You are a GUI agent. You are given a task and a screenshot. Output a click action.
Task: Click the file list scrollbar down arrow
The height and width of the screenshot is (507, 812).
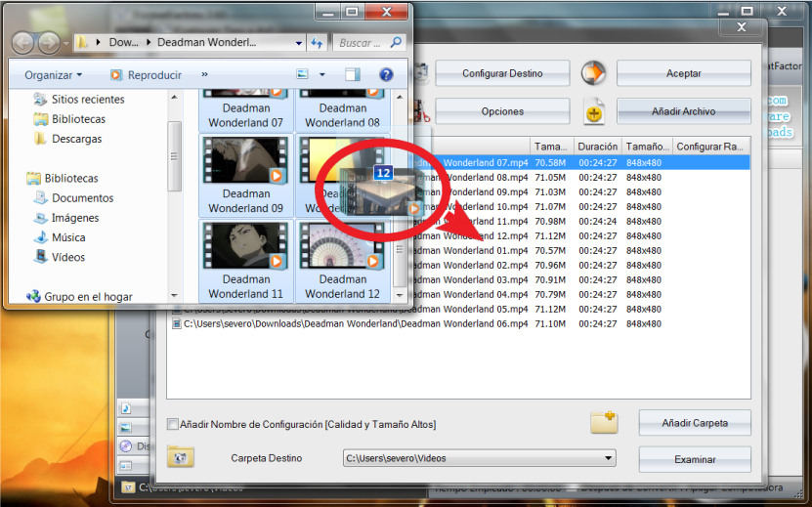pyautogui.click(x=400, y=295)
